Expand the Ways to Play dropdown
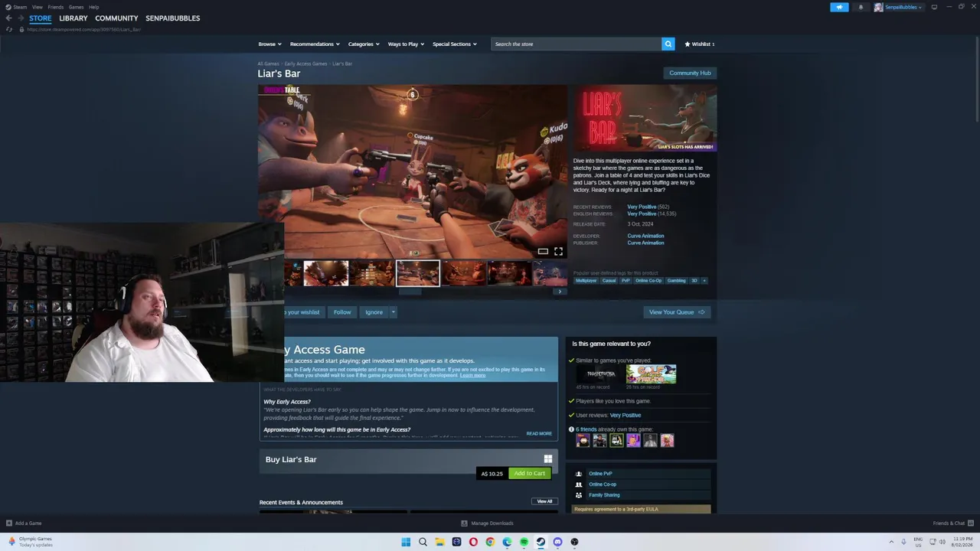The width and height of the screenshot is (980, 551). pyautogui.click(x=406, y=44)
